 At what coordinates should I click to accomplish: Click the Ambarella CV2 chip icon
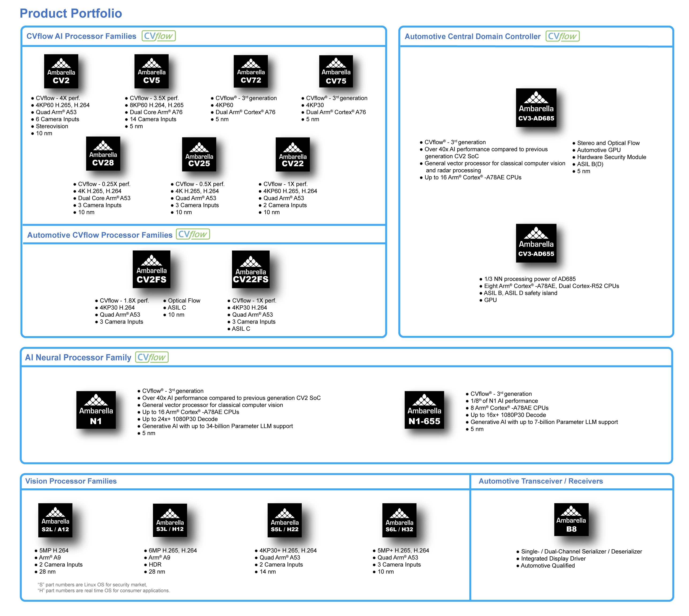[61, 71]
